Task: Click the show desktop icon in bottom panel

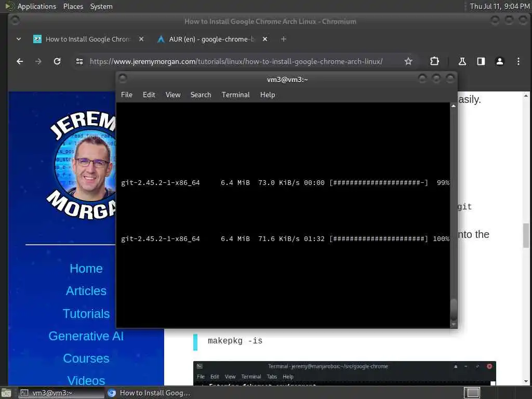Action: (x=6, y=393)
